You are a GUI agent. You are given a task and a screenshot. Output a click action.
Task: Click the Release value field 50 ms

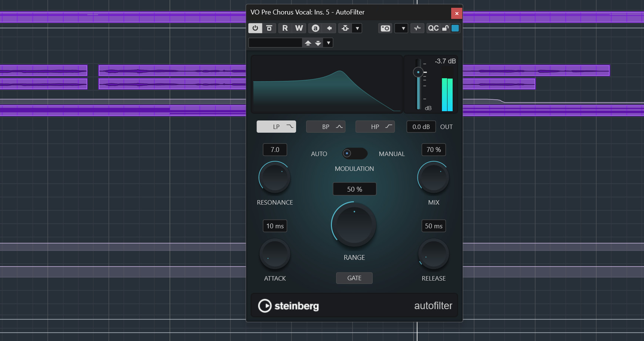(434, 226)
